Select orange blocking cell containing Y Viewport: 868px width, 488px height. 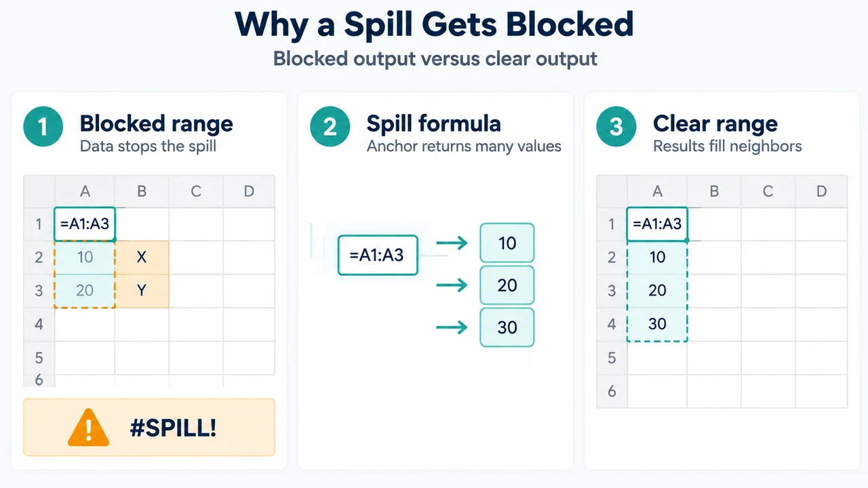(x=142, y=291)
